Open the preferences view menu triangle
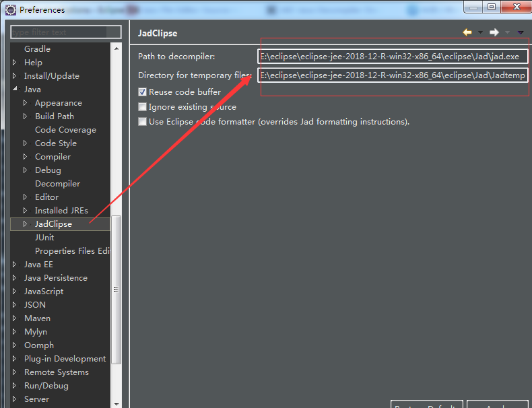The height and width of the screenshot is (408, 532). 521,32
